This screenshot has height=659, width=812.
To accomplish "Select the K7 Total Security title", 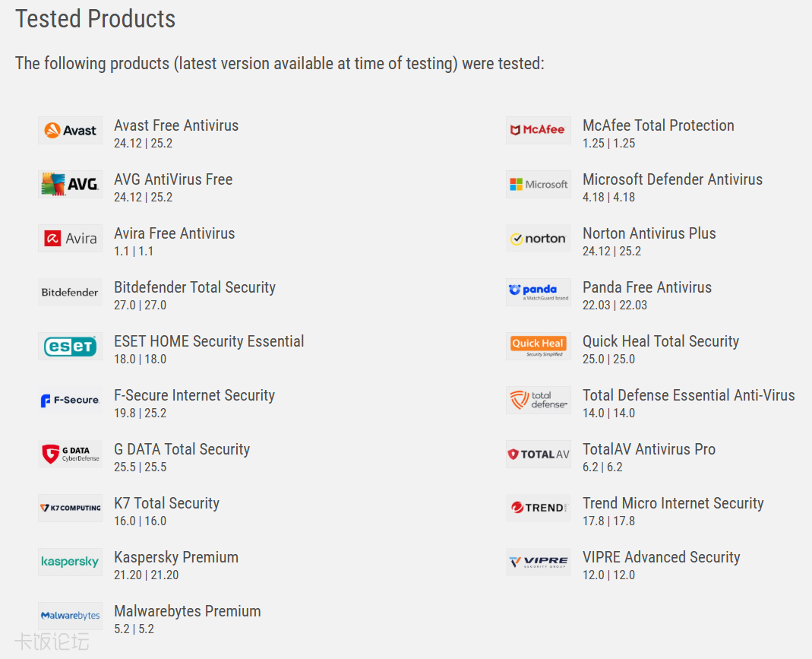I will coord(167,503).
